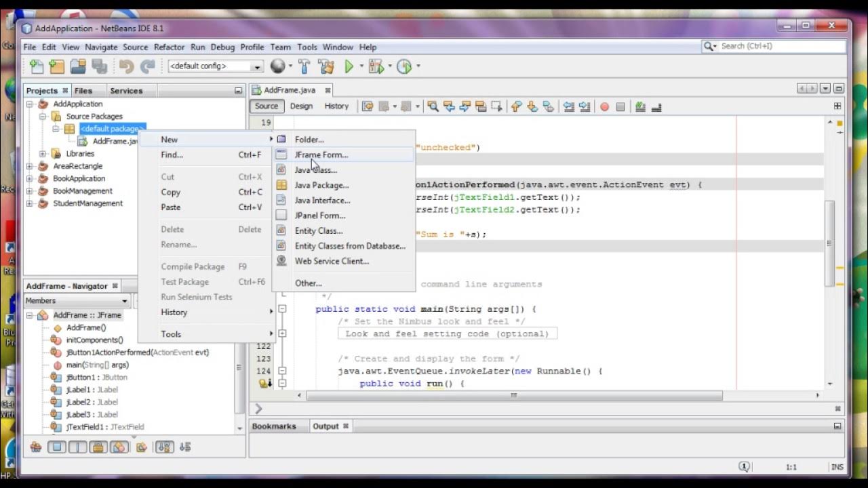This screenshot has width=868, height=488.
Task: Click the New Project toolbar icon
Action: point(57,66)
